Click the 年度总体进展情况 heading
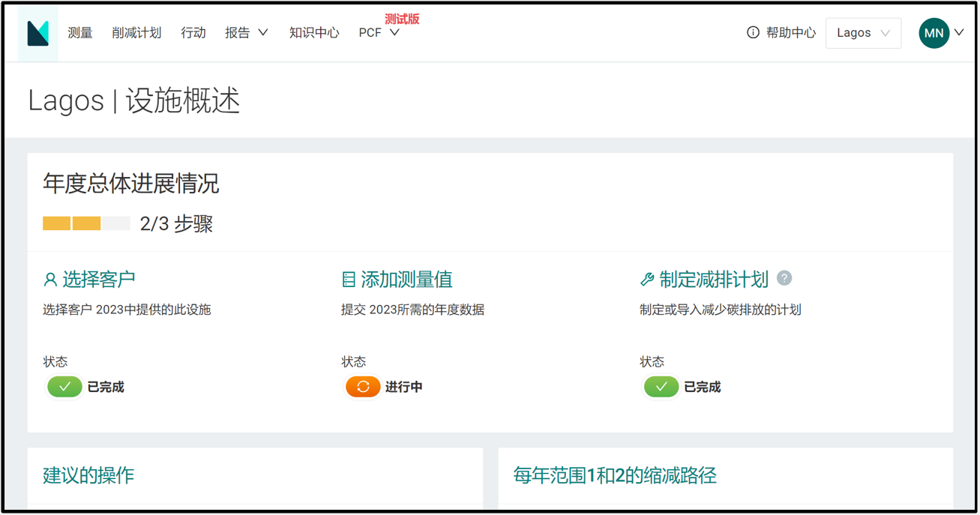The height and width of the screenshot is (515, 980). pos(131,184)
